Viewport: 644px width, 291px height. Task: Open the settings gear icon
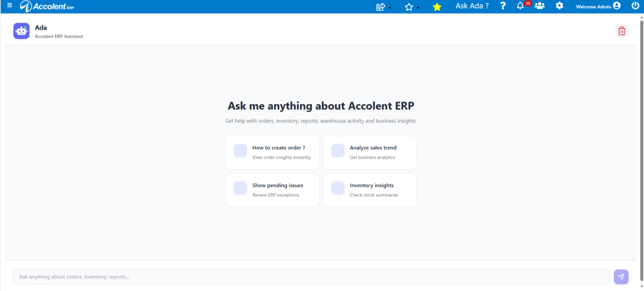[559, 6]
